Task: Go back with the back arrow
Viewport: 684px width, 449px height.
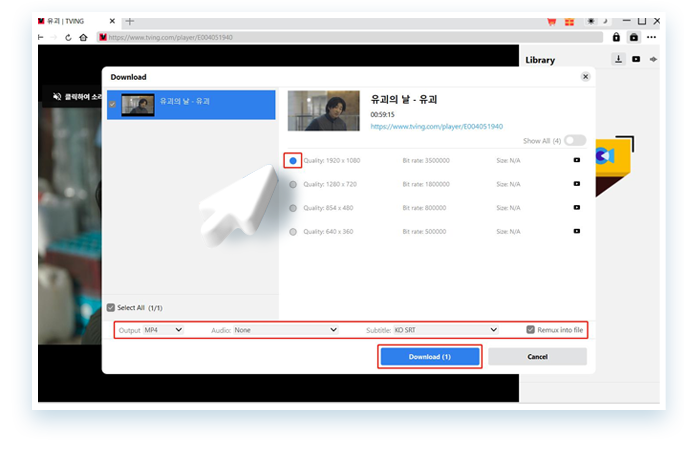Action: (x=41, y=38)
